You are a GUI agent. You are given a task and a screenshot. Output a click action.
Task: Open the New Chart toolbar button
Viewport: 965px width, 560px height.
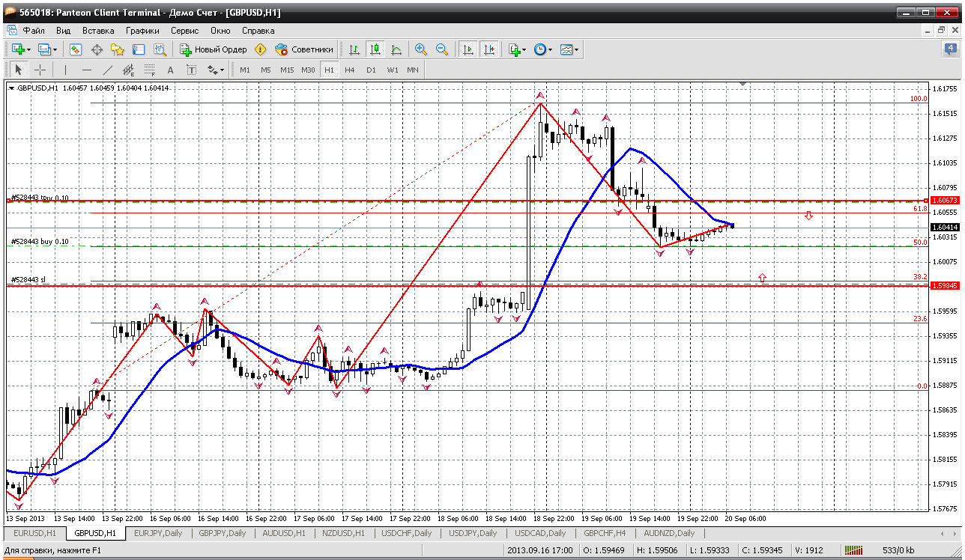(x=19, y=49)
